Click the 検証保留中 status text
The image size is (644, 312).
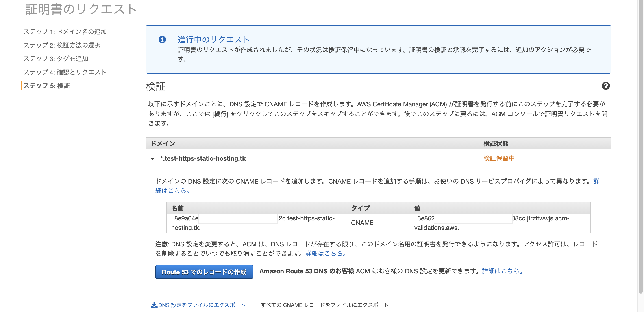pyautogui.click(x=499, y=158)
